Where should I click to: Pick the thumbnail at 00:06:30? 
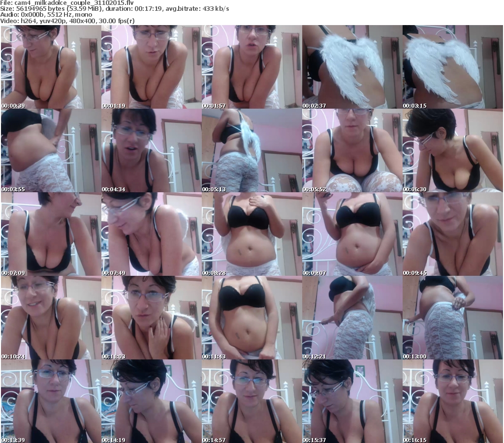pyautogui.click(x=453, y=150)
